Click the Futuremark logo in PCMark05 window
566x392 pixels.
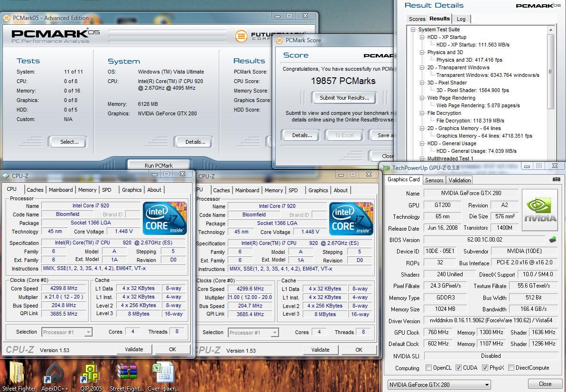point(241,36)
